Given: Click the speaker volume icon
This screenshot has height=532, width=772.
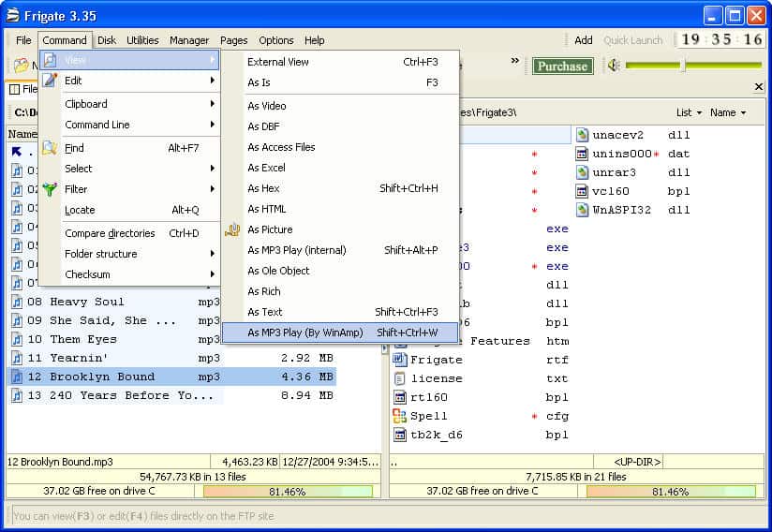Looking at the screenshot, I should tap(614, 66).
